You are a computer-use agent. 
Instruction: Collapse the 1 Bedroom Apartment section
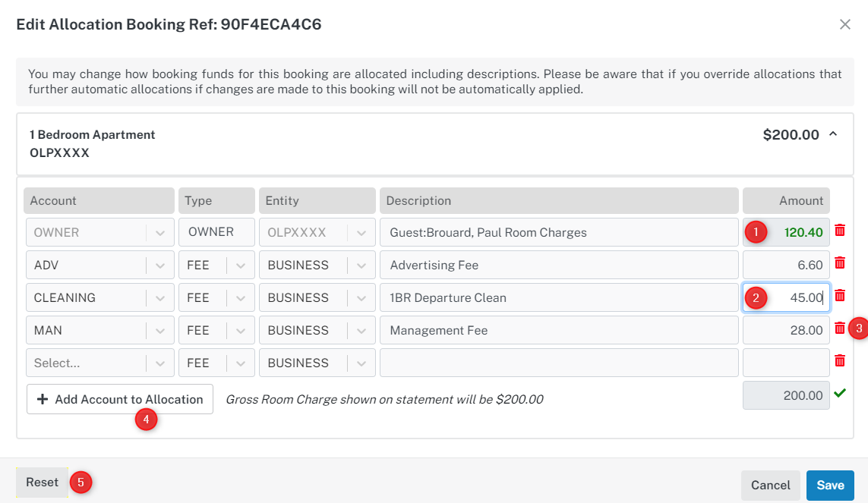pos(833,134)
